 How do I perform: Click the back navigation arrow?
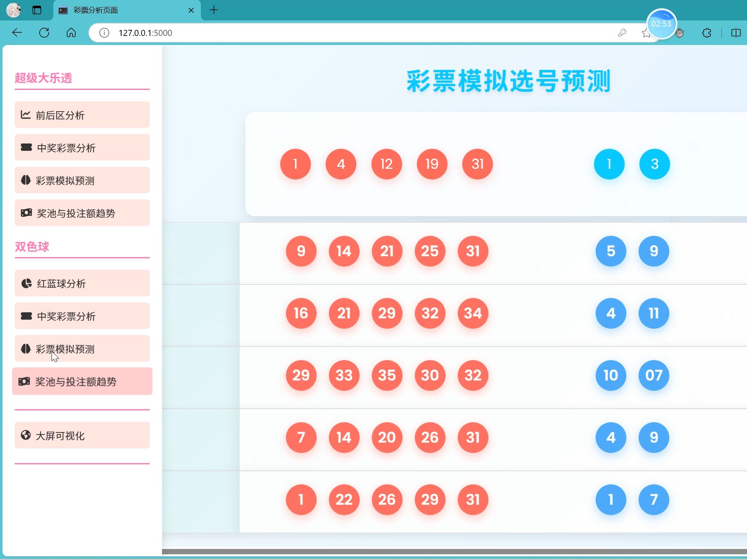click(17, 33)
